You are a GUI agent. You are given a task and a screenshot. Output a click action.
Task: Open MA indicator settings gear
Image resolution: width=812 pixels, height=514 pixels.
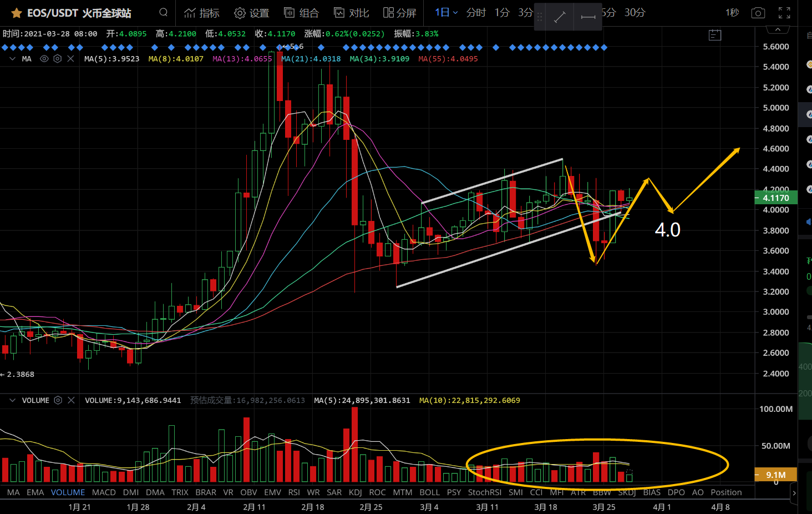tap(57, 58)
